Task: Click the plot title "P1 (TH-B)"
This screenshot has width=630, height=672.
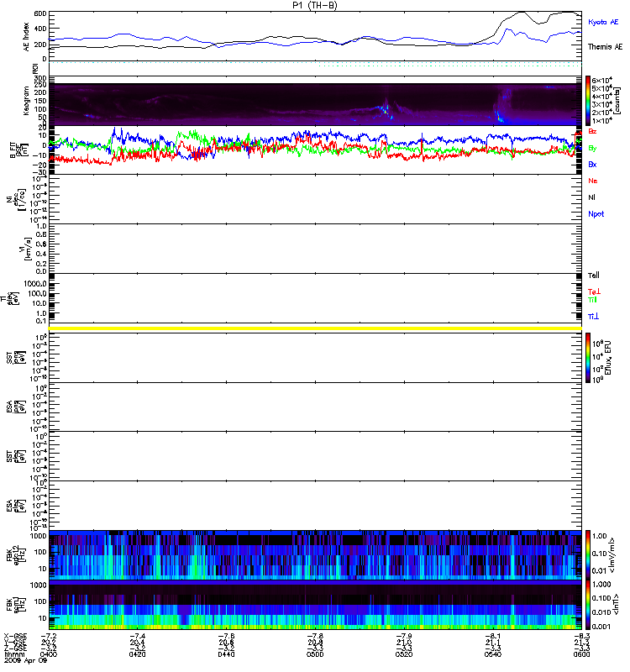Action: pyautogui.click(x=314, y=5)
